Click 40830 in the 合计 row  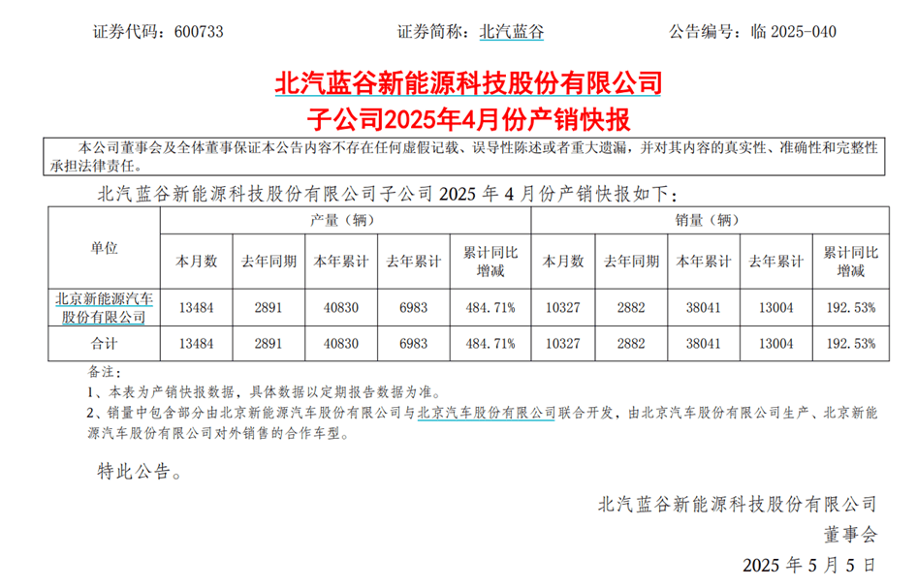tap(341, 344)
